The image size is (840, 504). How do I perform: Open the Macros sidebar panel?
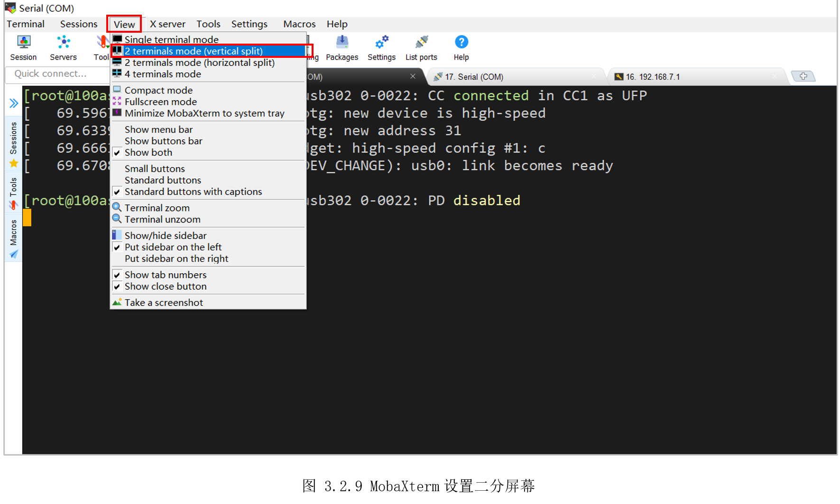(x=13, y=232)
